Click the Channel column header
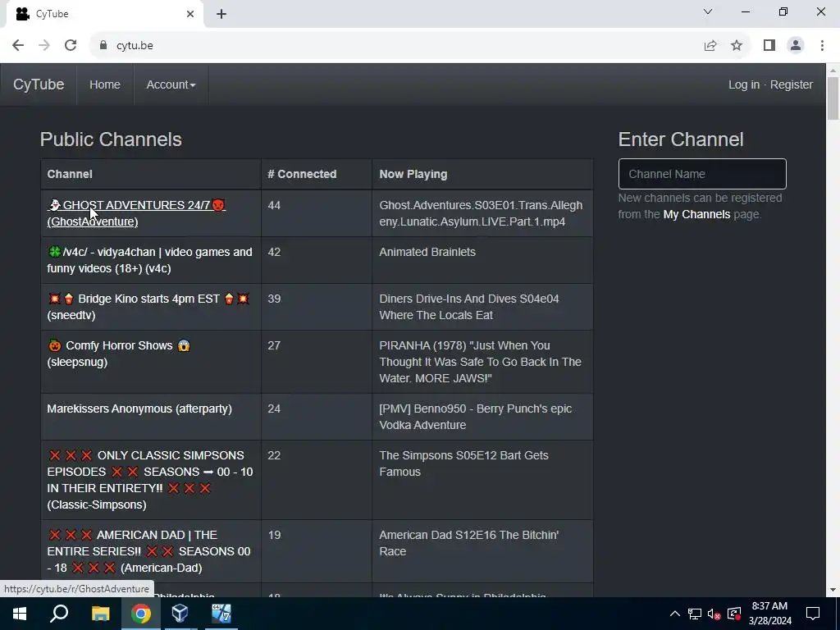840x630 pixels. pyautogui.click(x=70, y=174)
